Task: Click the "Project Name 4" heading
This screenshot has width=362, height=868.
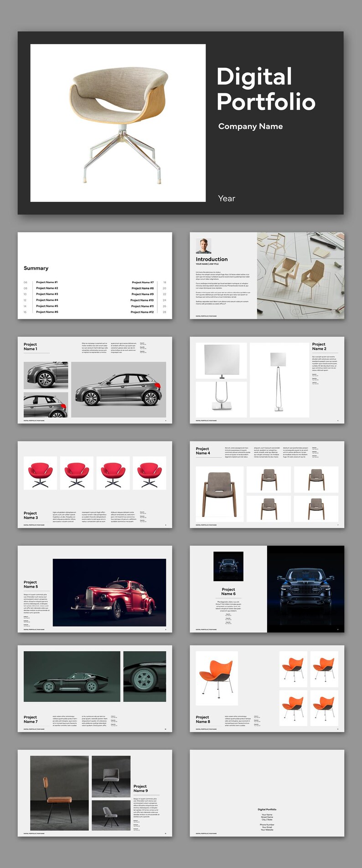Action: pos(203,451)
